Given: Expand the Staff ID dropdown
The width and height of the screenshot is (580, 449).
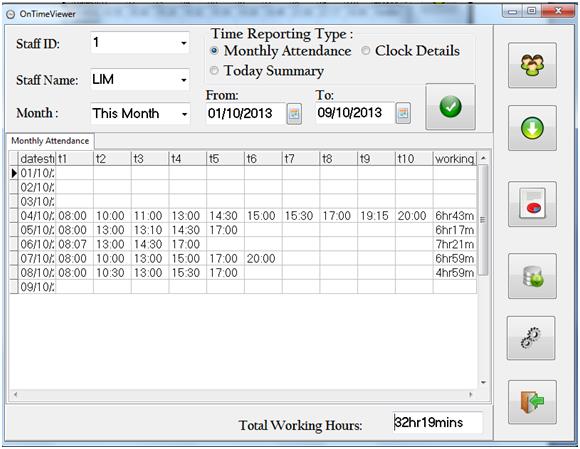Looking at the screenshot, I should tap(184, 43).
